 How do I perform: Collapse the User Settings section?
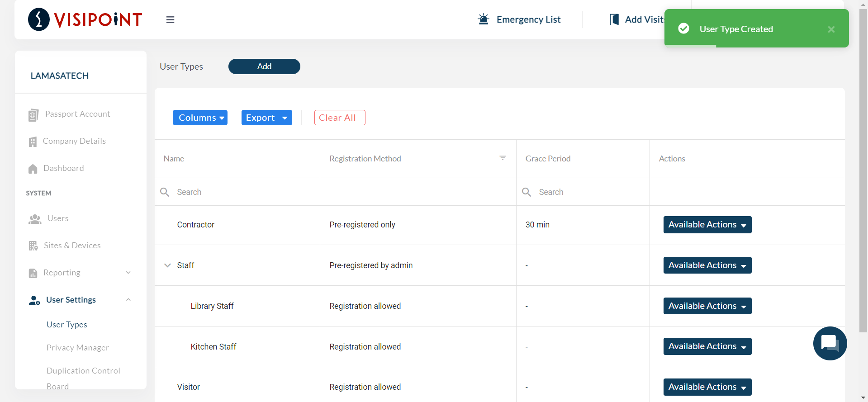point(128,300)
